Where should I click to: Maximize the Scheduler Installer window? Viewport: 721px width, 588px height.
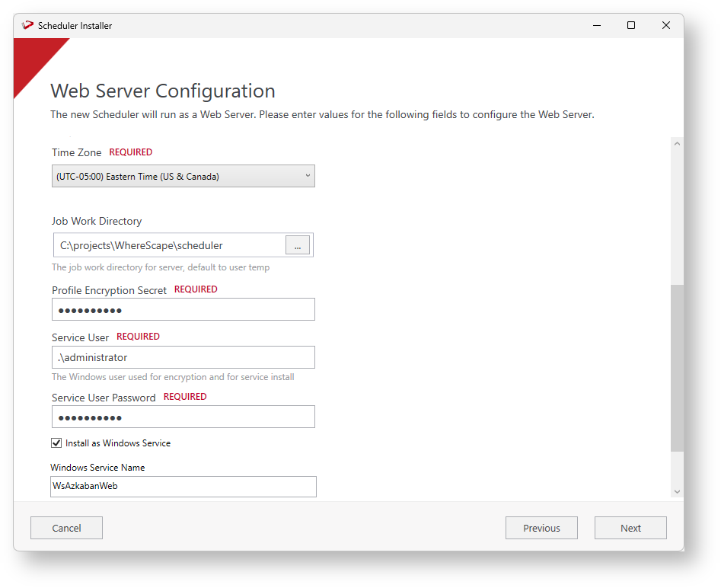(631, 25)
